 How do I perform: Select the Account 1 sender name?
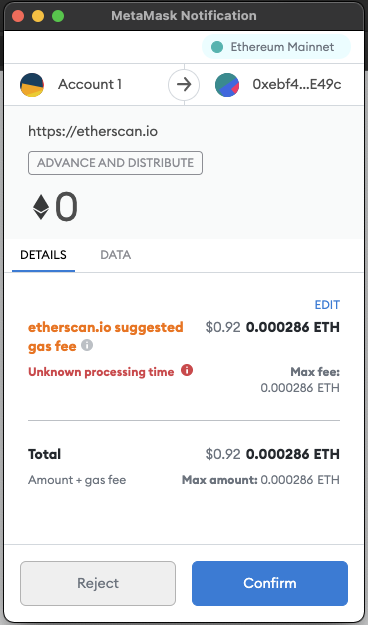point(90,85)
